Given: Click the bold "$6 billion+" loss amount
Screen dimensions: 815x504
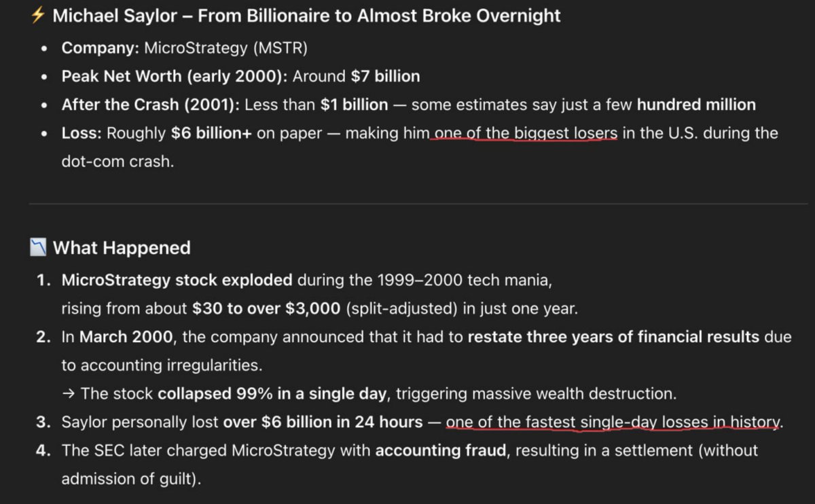Looking at the screenshot, I should [x=211, y=133].
